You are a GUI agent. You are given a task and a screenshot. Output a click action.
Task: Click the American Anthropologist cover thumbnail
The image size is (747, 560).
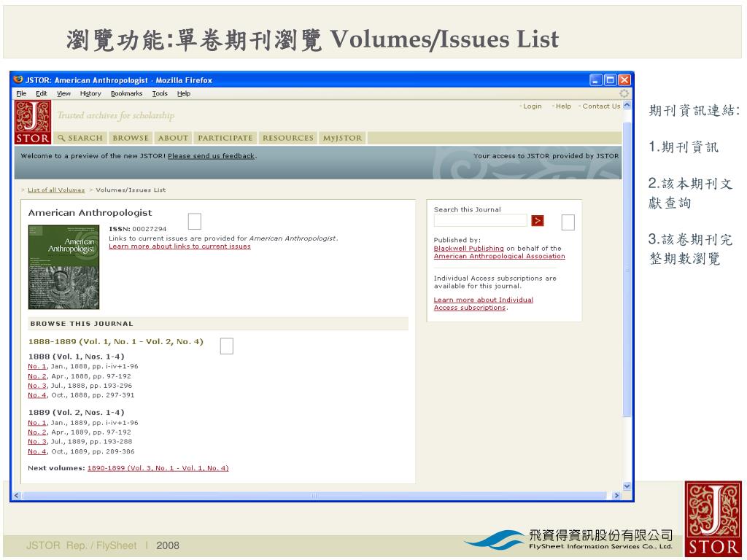[64, 267]
